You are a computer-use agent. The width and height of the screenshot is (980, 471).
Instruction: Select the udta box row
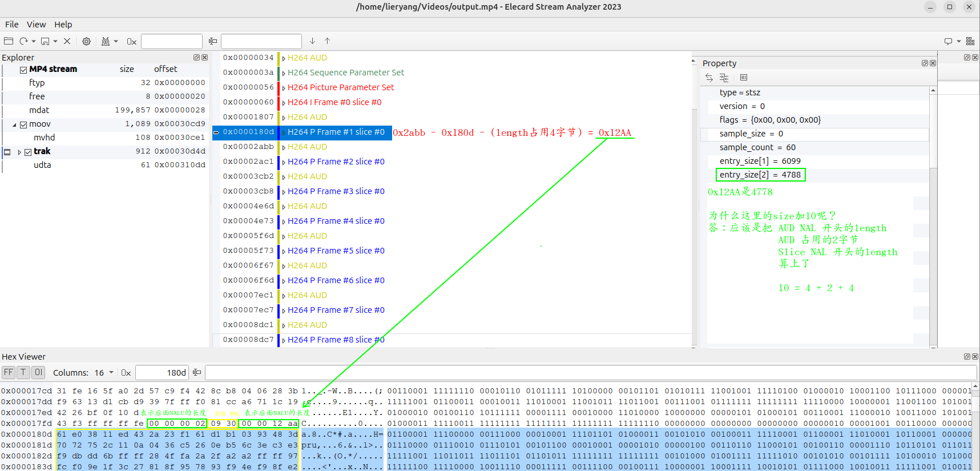tap(104, 165)
